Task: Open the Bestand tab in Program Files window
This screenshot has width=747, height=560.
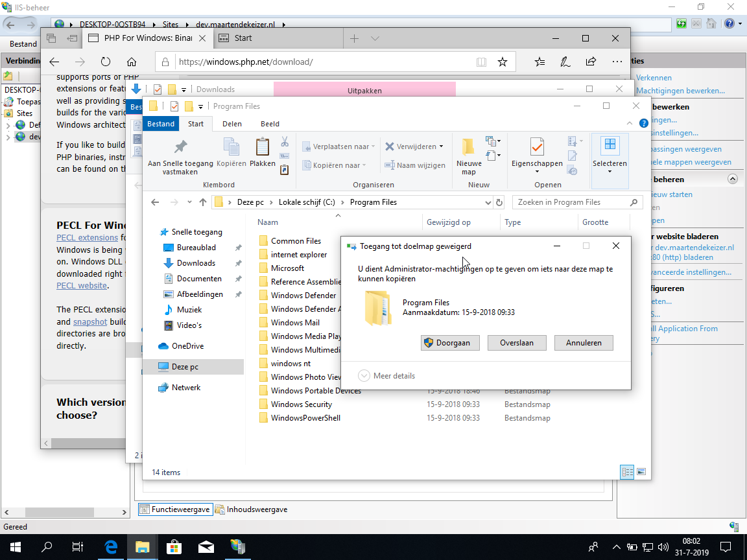Action: click(161, 124)
